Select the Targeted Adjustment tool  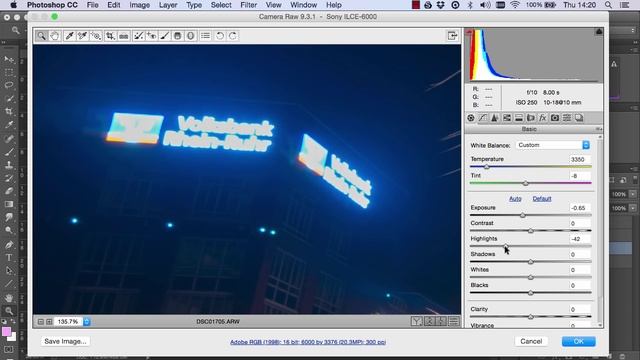point(96,36)
